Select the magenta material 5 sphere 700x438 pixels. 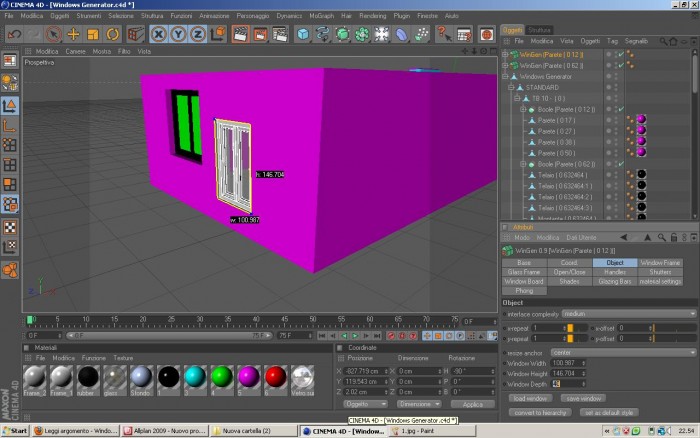click(x=249, y=377)
